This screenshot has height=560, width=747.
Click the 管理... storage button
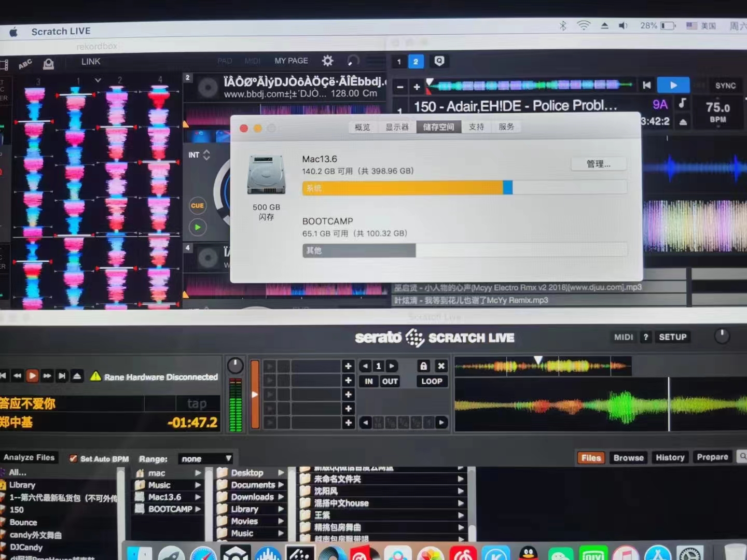(599, 164)
